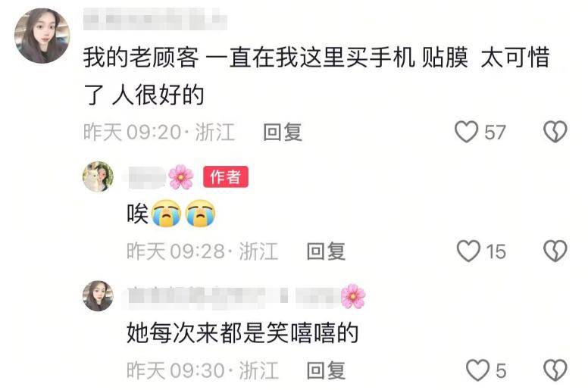Open the top commenter's profile avatar
This screenshot has height=390, width=588.
(x=42, y=36)
